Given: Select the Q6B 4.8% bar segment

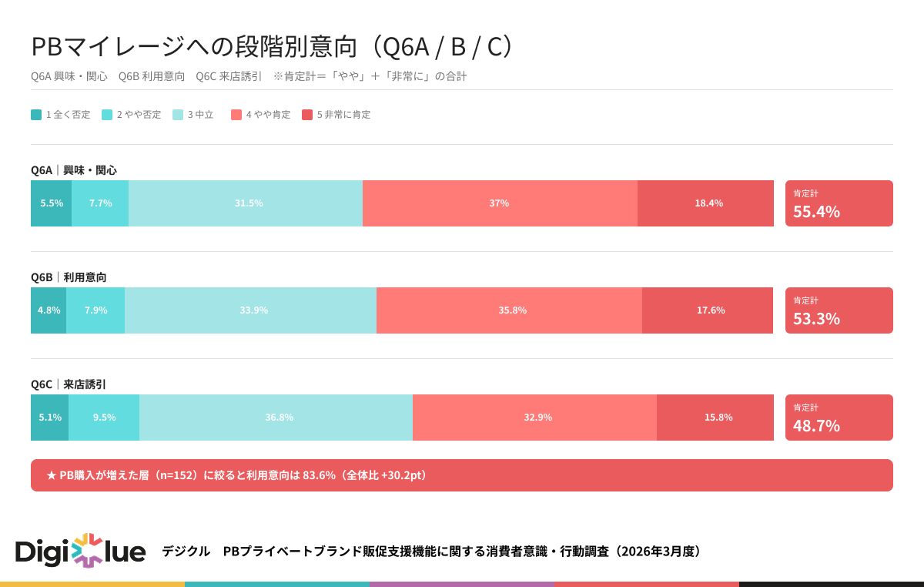Looking at the screenshot, I should pos(49,310).
